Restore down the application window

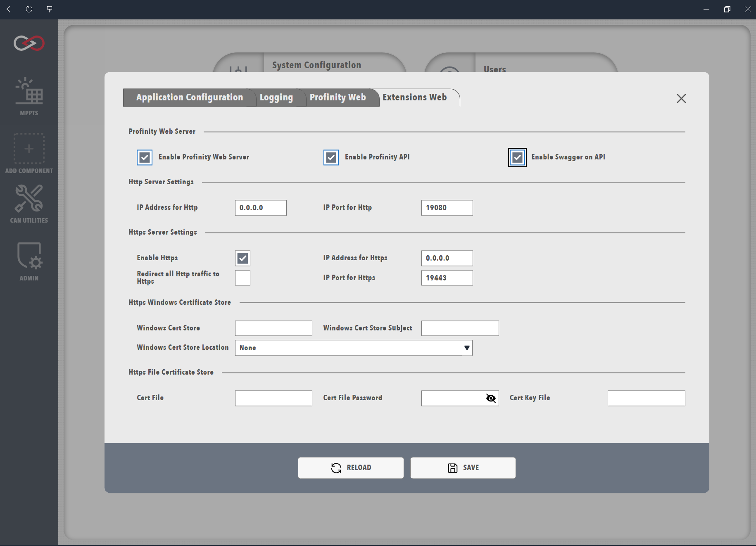[x=727, y=9]
